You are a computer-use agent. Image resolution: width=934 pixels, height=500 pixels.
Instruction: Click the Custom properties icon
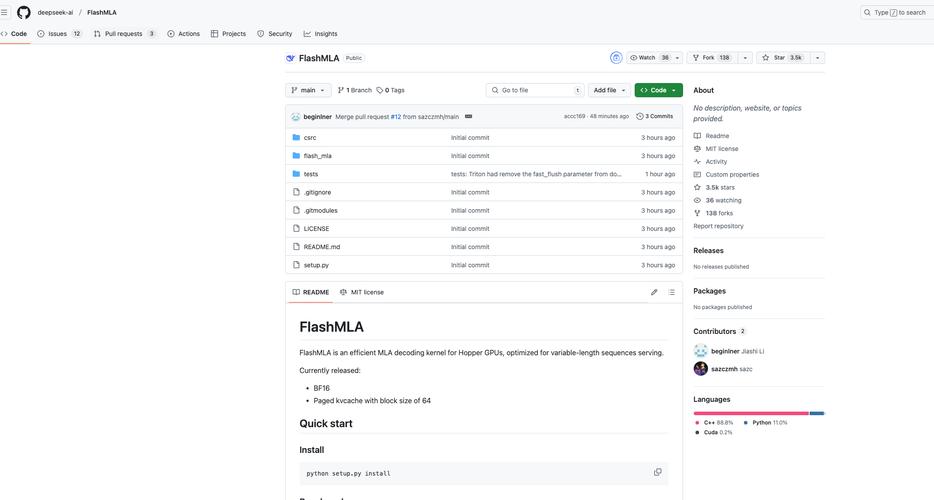(697, 175)
